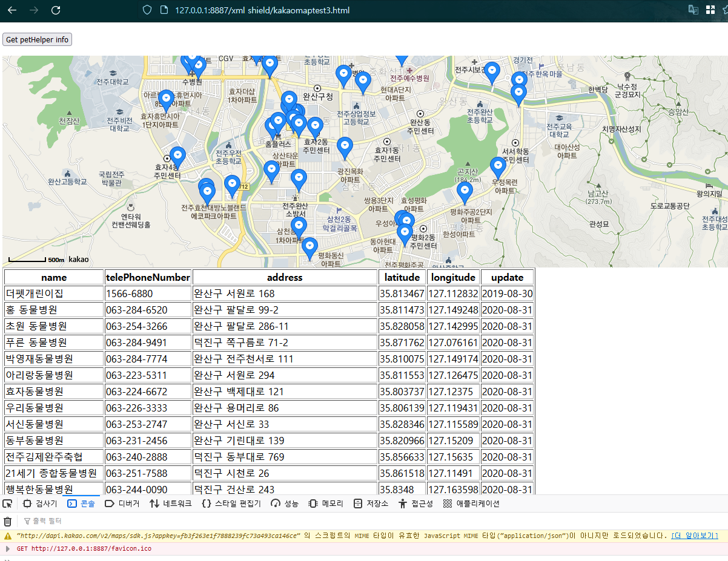Image resolution: width=728 pixels, height=561 pixels.
Task: Open the 접근성 accessibility tab
Action: (416, 504)
